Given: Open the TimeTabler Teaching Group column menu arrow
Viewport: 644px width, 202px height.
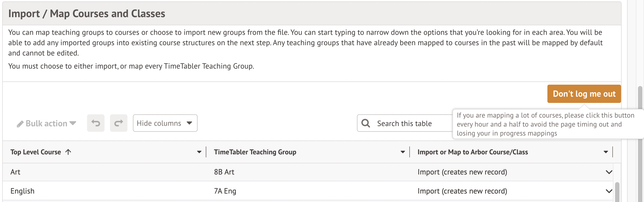Looking at the screenshot, I should [403, 152].
